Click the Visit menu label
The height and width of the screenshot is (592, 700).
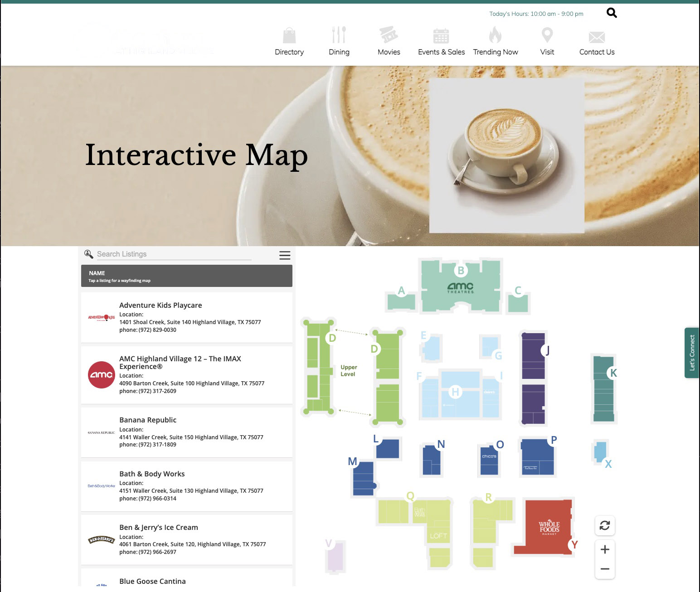coord(547,52)
